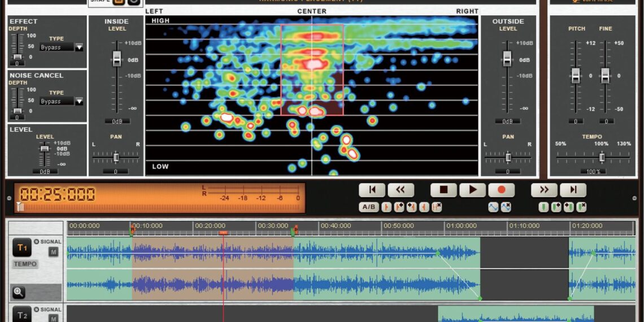Open the Noise Cancel TYPE dropdown

point(79,102)
